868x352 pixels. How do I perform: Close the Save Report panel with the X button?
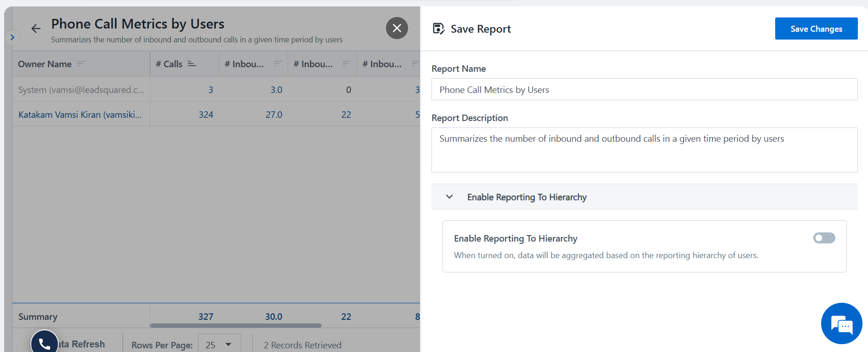[397, 28]
